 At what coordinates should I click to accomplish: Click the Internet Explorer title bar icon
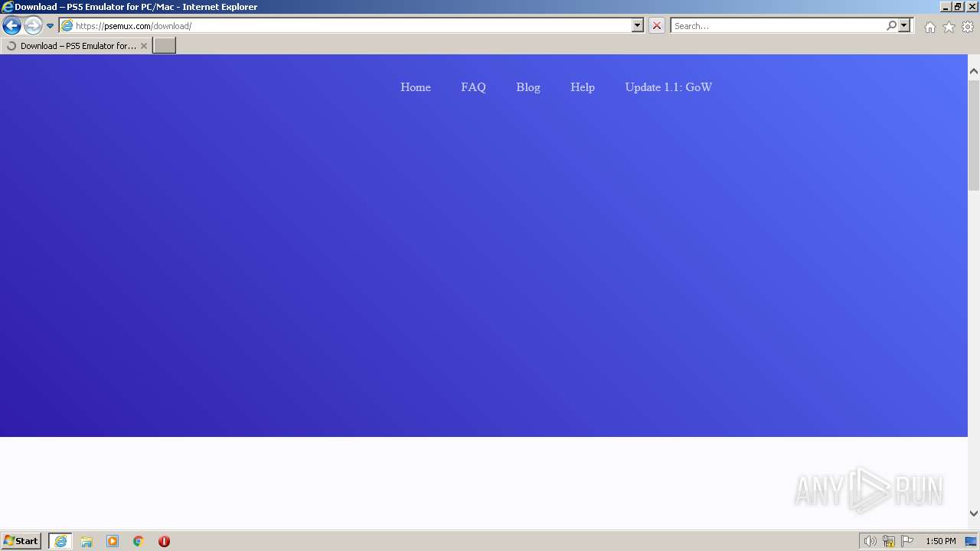tap(8, 7)
